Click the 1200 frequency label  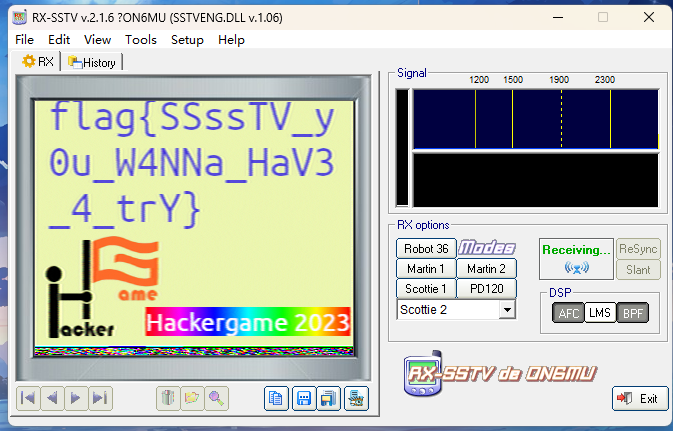click(x=479, y=80)
